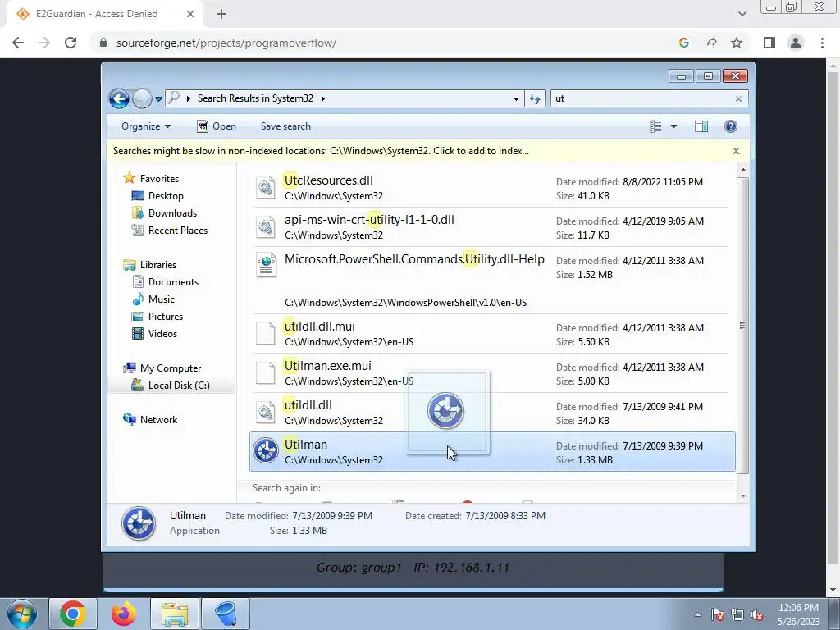Click the refresh button next to address bar

pos(535,98)
